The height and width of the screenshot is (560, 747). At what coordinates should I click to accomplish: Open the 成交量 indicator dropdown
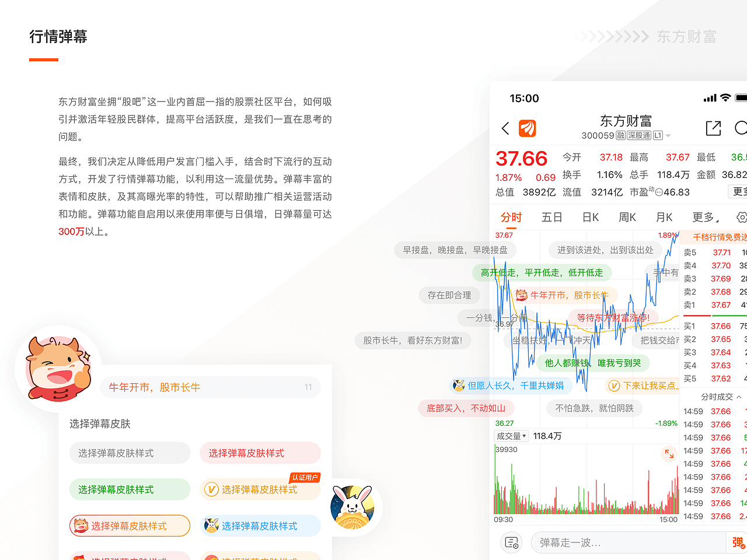[x=511, y=436]
